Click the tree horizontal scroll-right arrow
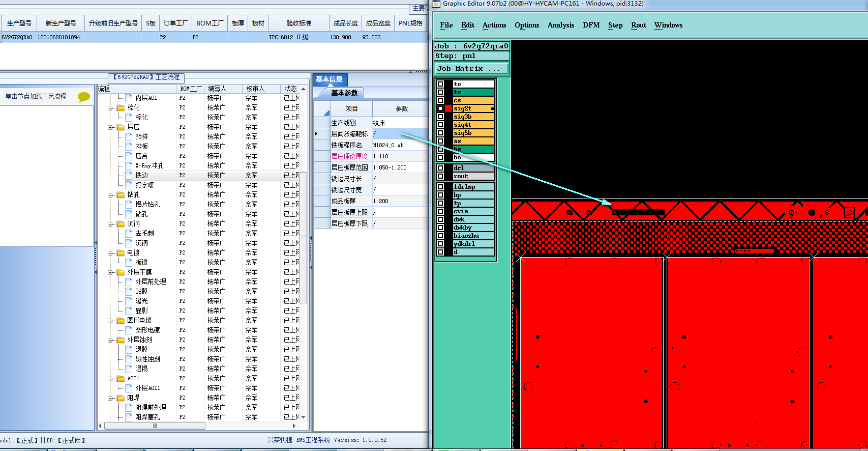 tap(294, 426)
